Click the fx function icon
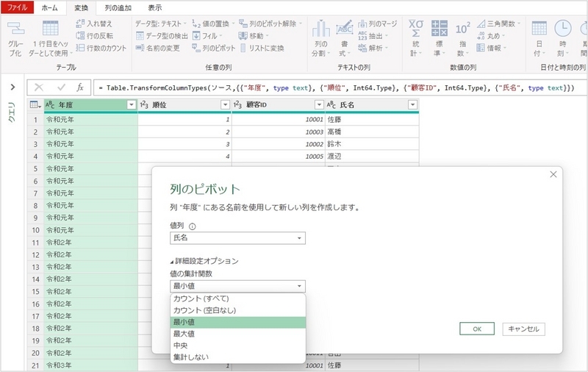The height and width of the screenshot is (372, 588). pyautogui.click(x=80, y=87)
